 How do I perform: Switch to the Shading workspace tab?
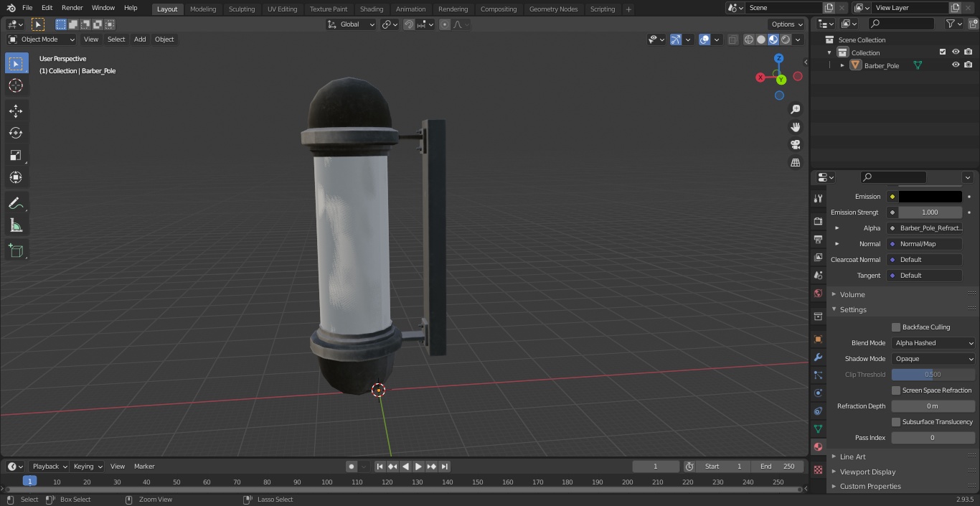[x=372, y=9]
